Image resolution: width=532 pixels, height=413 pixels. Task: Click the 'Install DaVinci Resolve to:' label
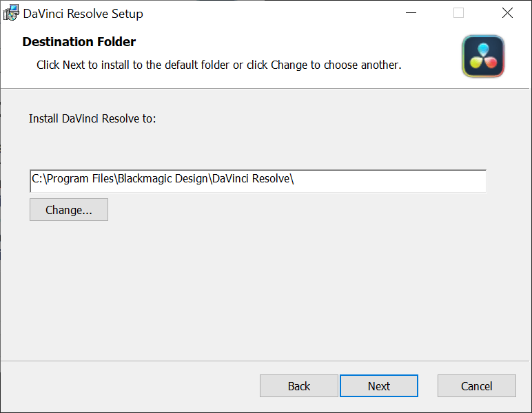point(92,118)
